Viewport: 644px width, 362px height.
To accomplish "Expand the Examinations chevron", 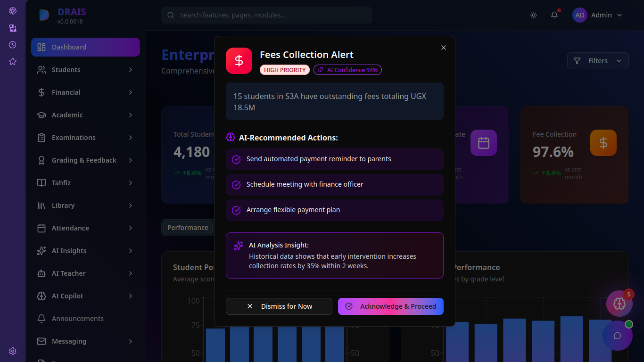I will (131, 138).
